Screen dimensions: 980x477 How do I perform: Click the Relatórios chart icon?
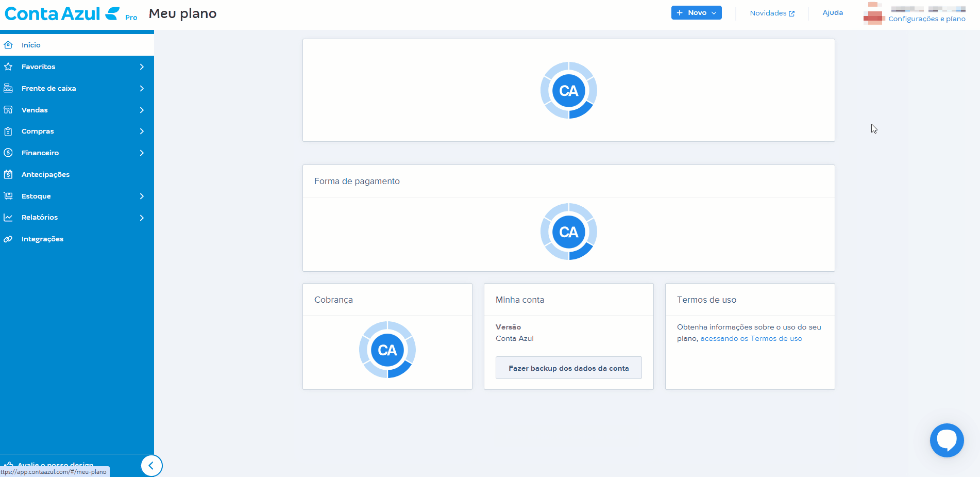coord(8,218)
